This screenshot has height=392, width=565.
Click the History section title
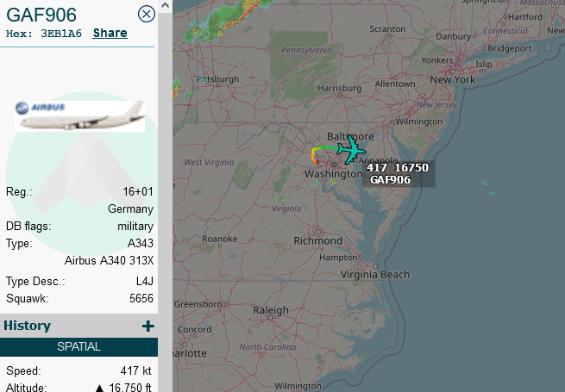28,326
